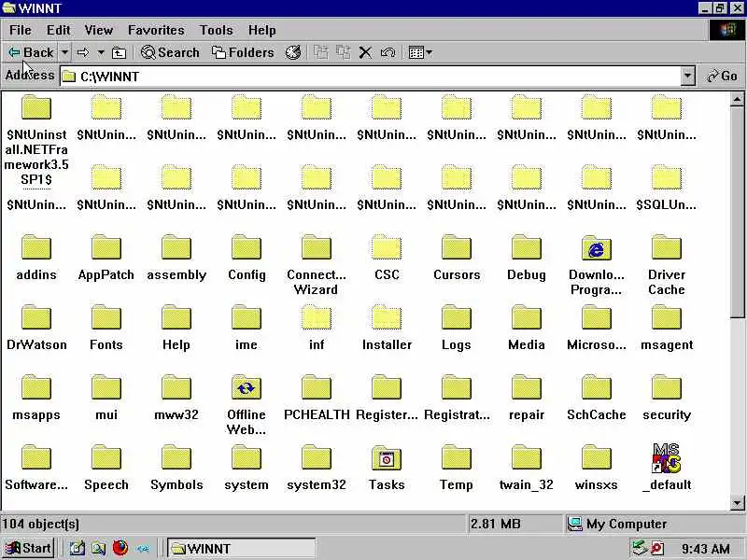Select the winsxs folder
Viewport: 747px width, 560px height.
click(597, 468)
